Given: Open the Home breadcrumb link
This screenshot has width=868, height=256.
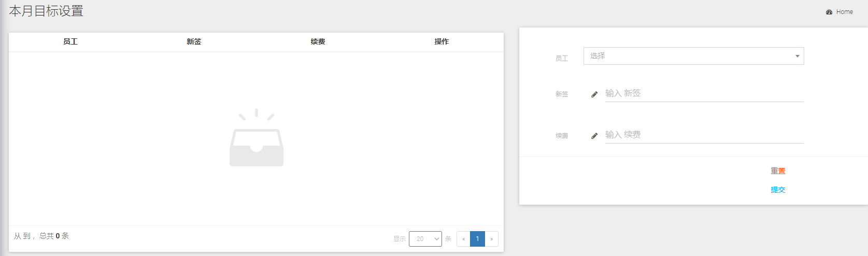Looking at the screenshot, I should click(844, 12).
